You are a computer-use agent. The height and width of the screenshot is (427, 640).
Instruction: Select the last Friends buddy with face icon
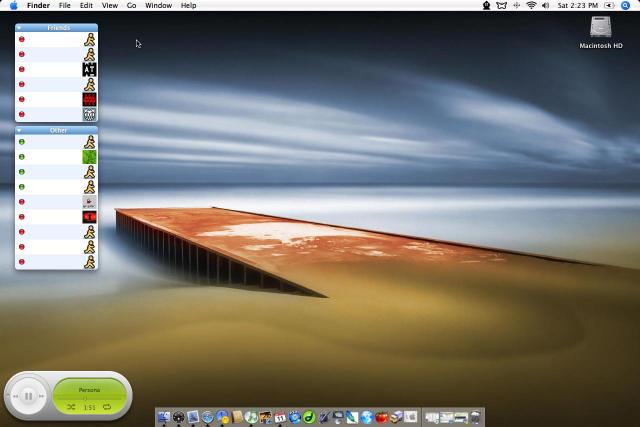click(56, 114)
